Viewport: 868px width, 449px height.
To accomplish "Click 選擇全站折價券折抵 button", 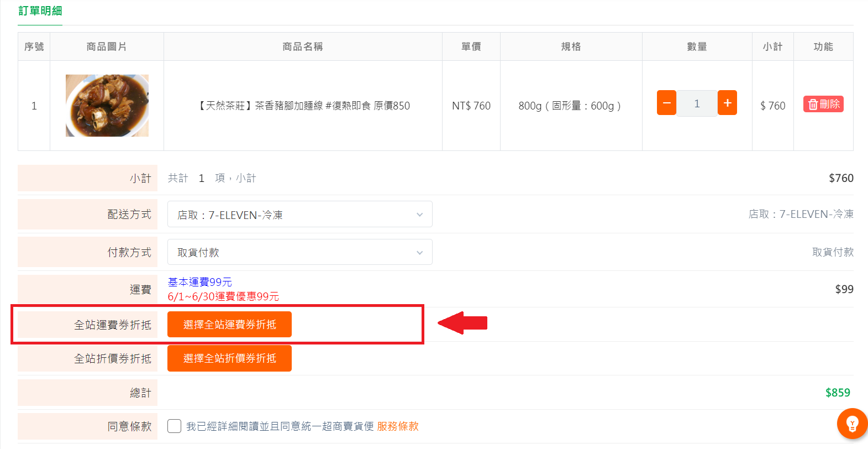I will coord(229,358).
